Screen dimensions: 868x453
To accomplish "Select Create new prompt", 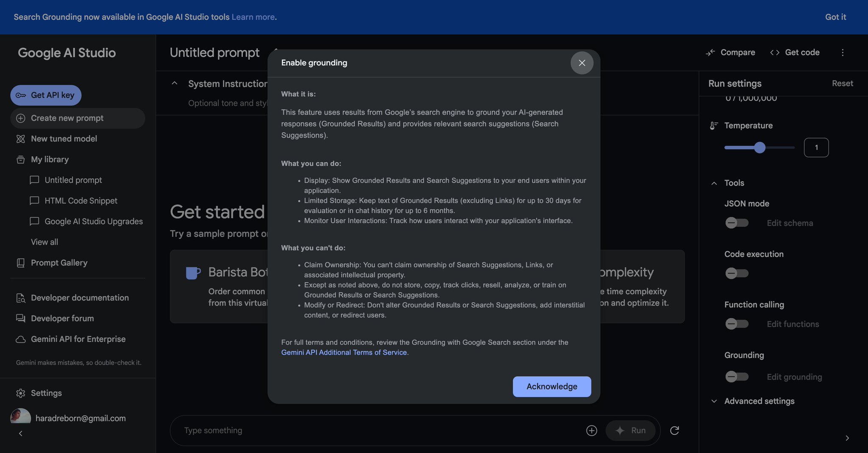I will 78,118.
